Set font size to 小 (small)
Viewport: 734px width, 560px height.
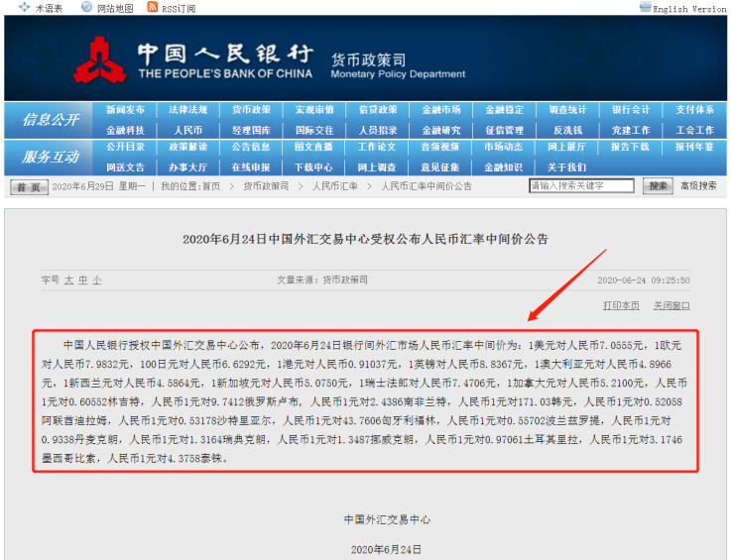coord(97,280)
